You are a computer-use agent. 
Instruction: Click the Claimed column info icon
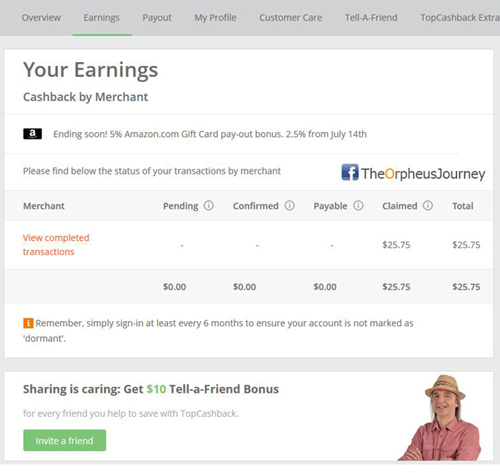point(428,206)
